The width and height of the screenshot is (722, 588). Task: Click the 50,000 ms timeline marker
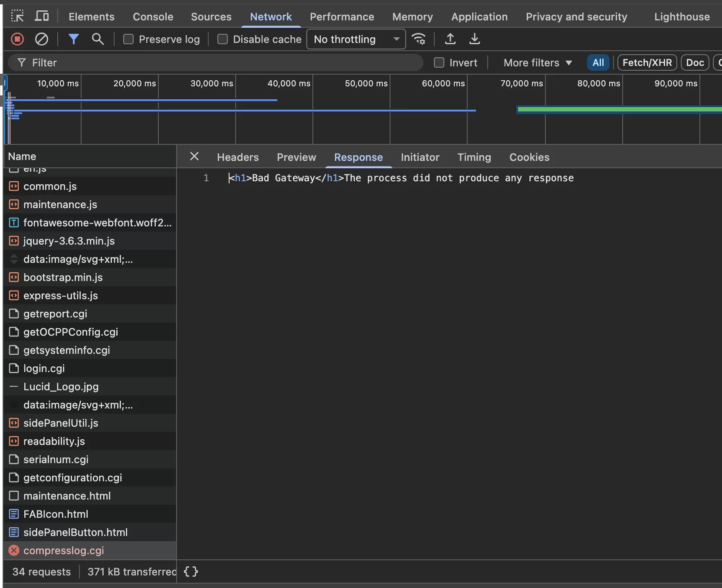coord(366,83)
